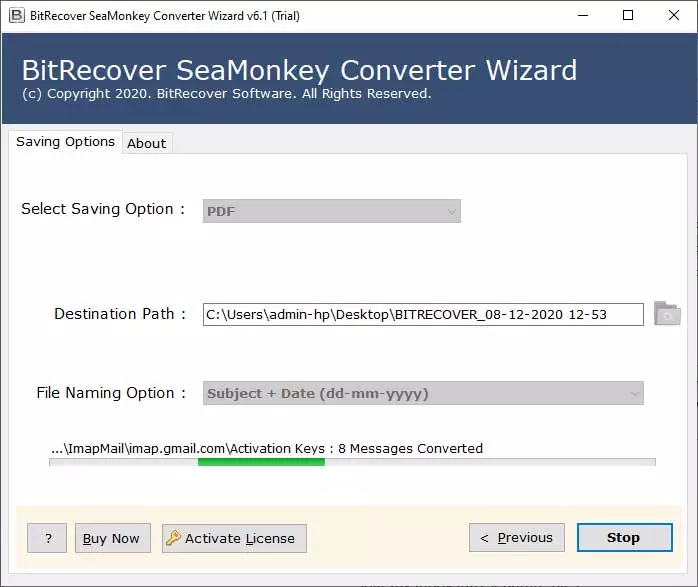This screenshot has width=698, height=587.
Task: Open the File Naming Option dropdown
Action: click(x=423, y=393)
